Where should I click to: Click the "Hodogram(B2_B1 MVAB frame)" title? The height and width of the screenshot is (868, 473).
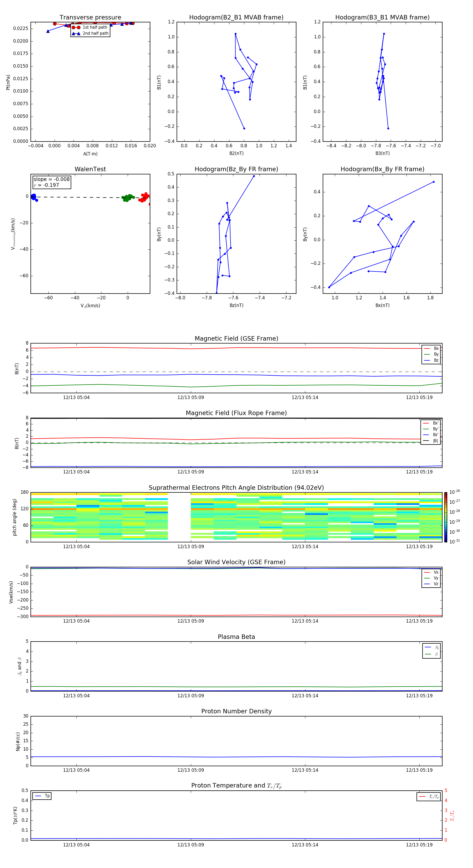[236, 18]
